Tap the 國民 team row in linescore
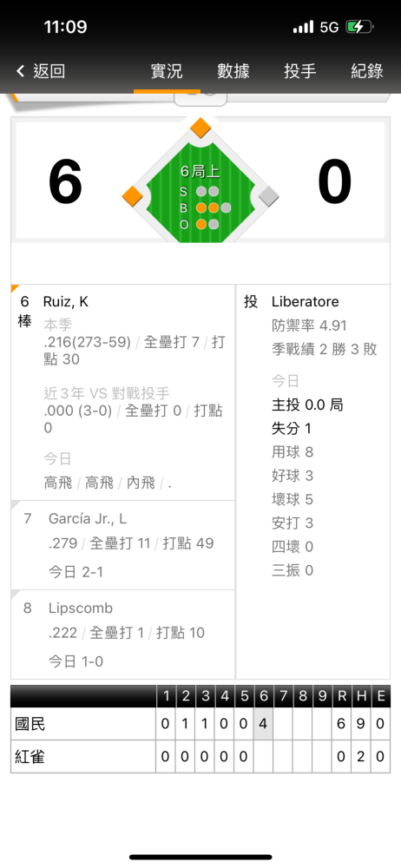Image resolution: width=401 pixels, height=868 pixels. [200, 724]
